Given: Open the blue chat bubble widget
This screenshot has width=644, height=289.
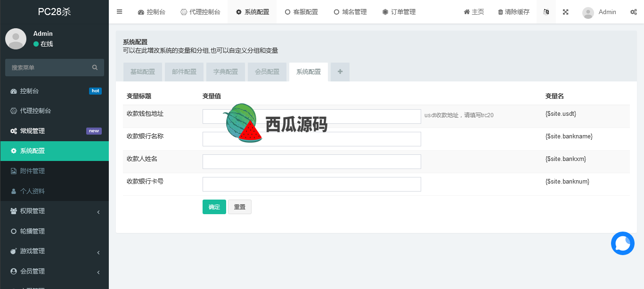Looking at the screenshot, I should click(x=623, y=243).
